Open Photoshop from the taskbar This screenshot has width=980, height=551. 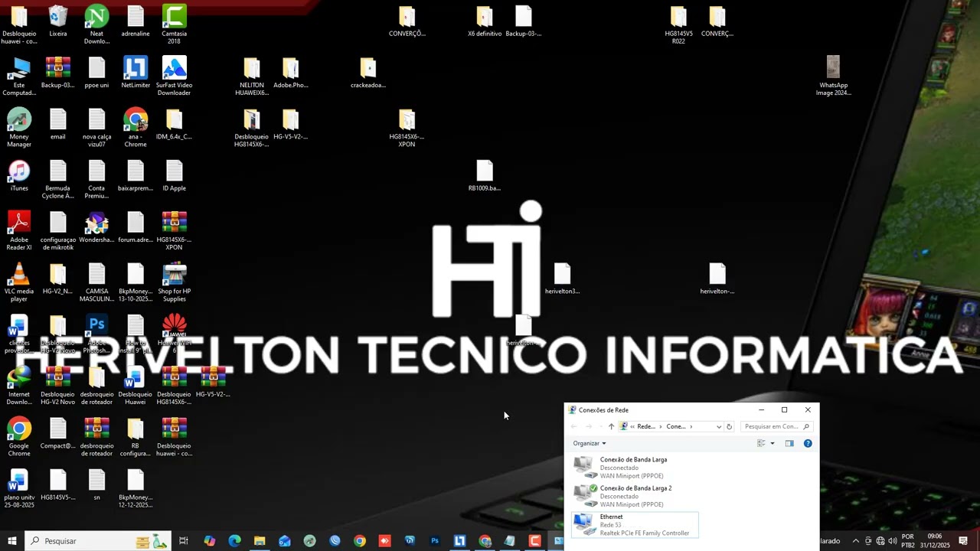coord(435,541)
